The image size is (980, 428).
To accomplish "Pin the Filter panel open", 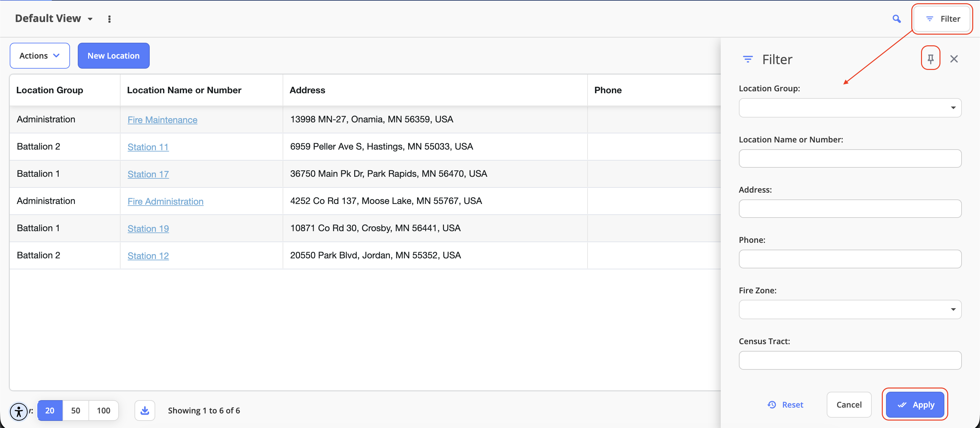I will click(930, 59).
